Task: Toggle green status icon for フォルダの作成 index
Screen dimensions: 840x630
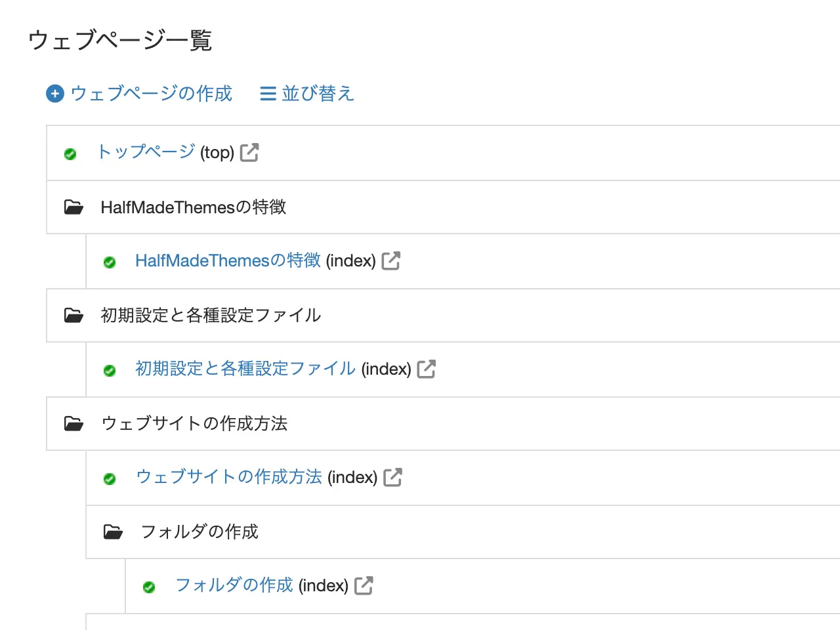Action: point(149,587)
